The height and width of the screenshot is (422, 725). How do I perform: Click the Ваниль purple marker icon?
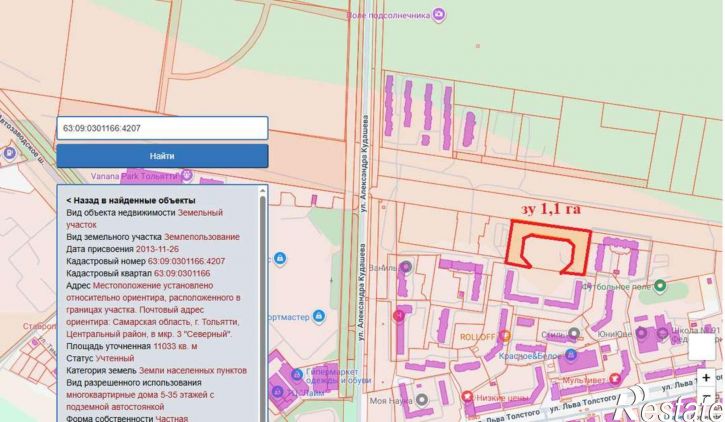406,267
